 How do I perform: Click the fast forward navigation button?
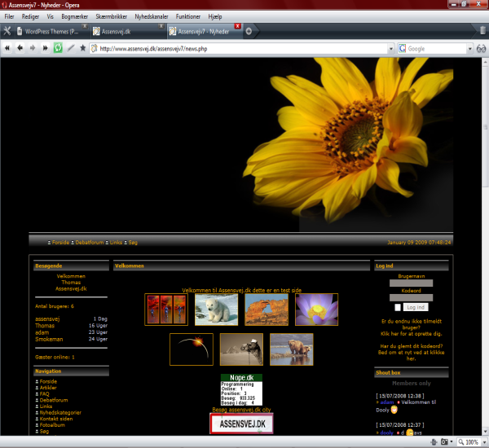click(x=45, y=48)
